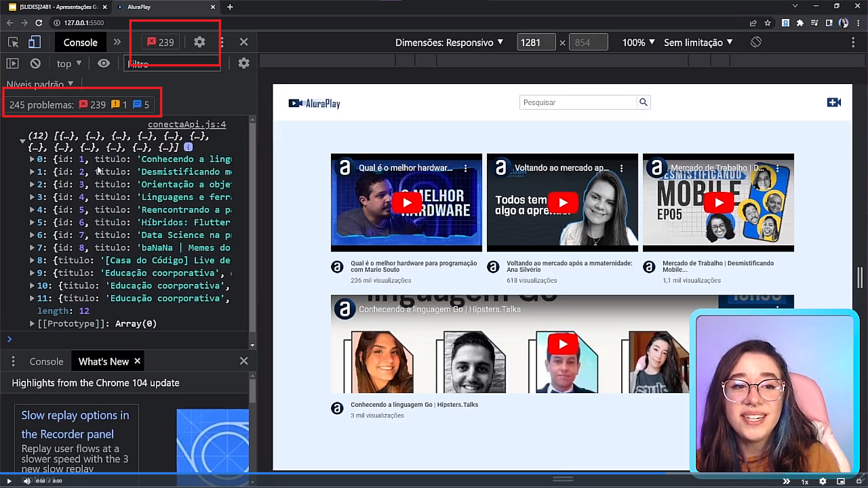The width and height of the screenshot is (868, 488).
Task: Open the device toolbar three-dot options
Action: pos(853,42)
